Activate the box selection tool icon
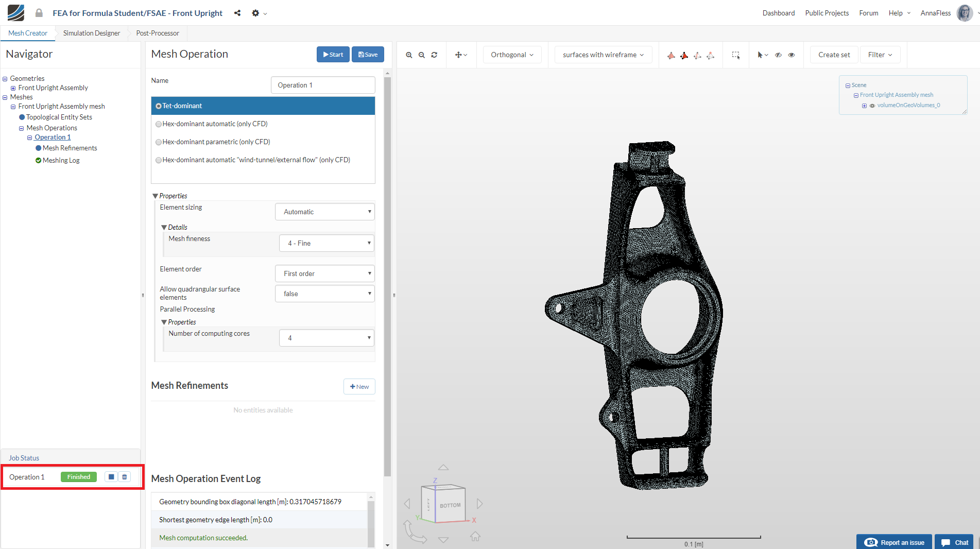The height and width of the screenshot is (549, 980). pyautogui.click(x=736, y=55)
